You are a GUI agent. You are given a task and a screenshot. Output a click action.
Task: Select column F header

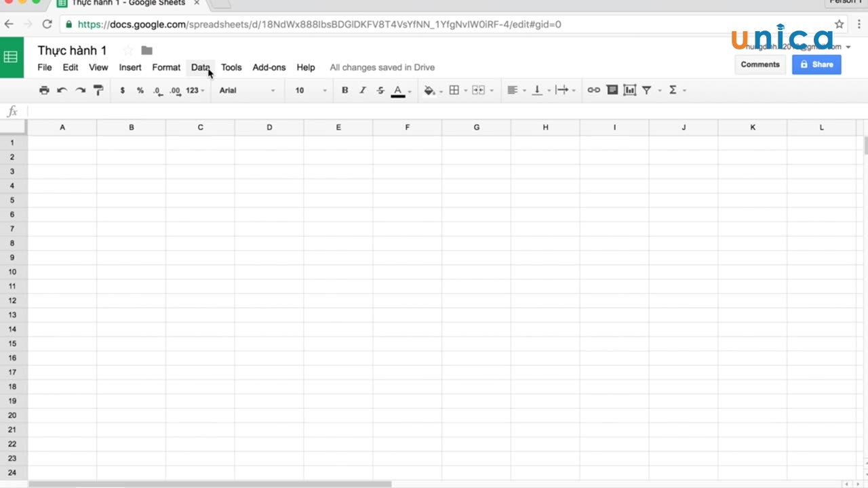(x=408, y=127)
